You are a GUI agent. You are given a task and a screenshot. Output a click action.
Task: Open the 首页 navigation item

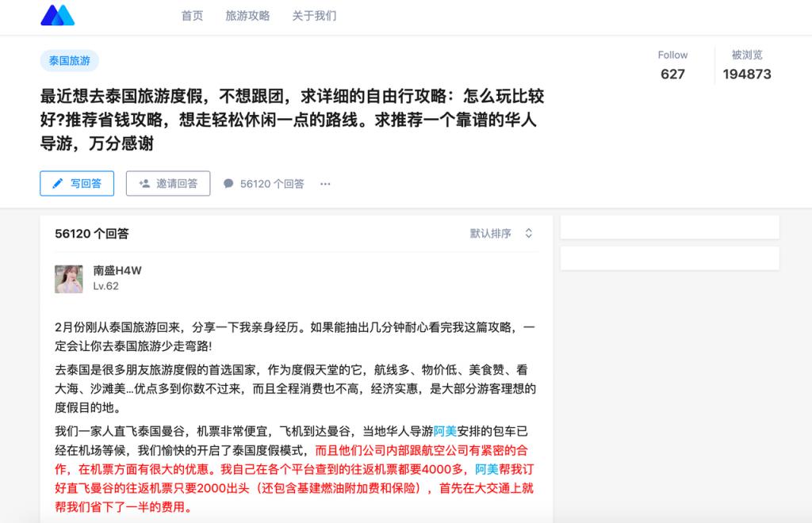pyautogui.click(x=192, y=16)
